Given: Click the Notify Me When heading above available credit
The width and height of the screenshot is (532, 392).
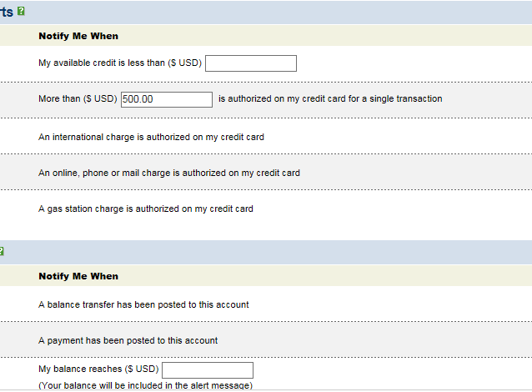Looking at the screenshot, I should (x=78, y=36).
